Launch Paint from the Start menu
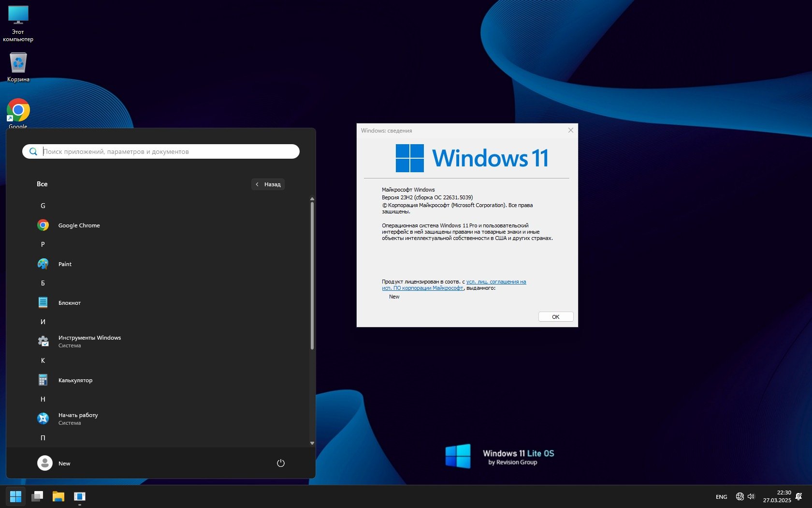This screenshot has width=812, height=508. tap(65, 264)
